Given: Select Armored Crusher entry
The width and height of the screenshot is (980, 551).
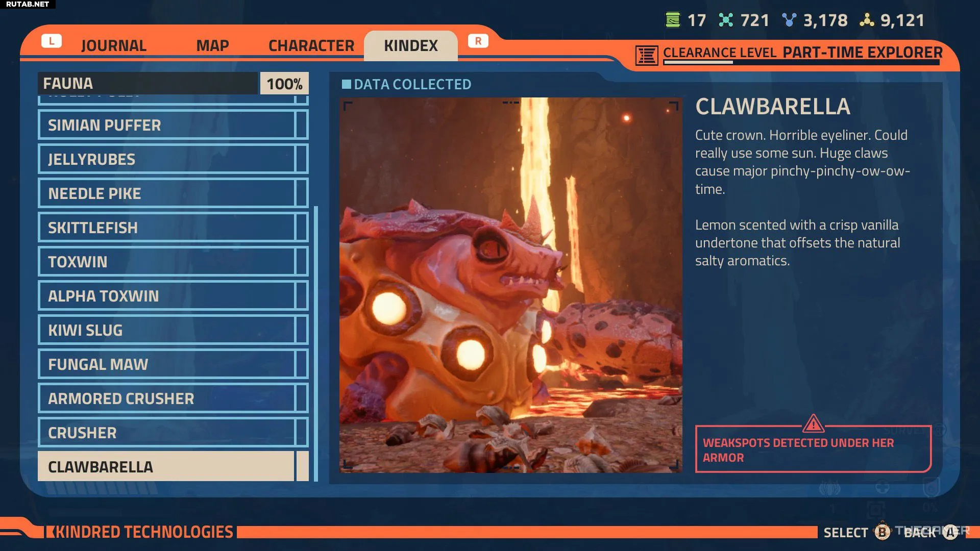Looking at the screenshot, I should click(173, 398).
